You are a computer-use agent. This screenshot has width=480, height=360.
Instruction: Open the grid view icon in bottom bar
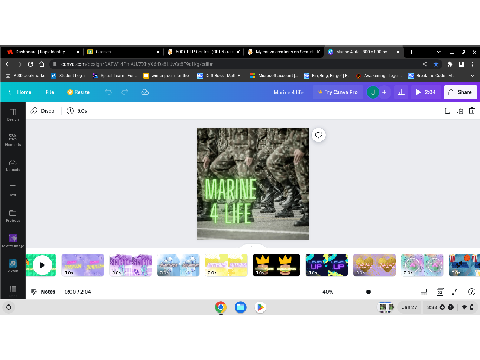click(440, 292)
